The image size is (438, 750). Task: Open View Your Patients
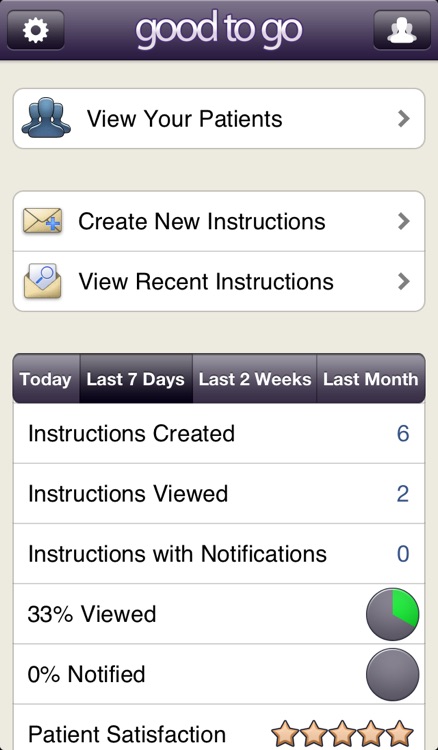tap(219, 119)
